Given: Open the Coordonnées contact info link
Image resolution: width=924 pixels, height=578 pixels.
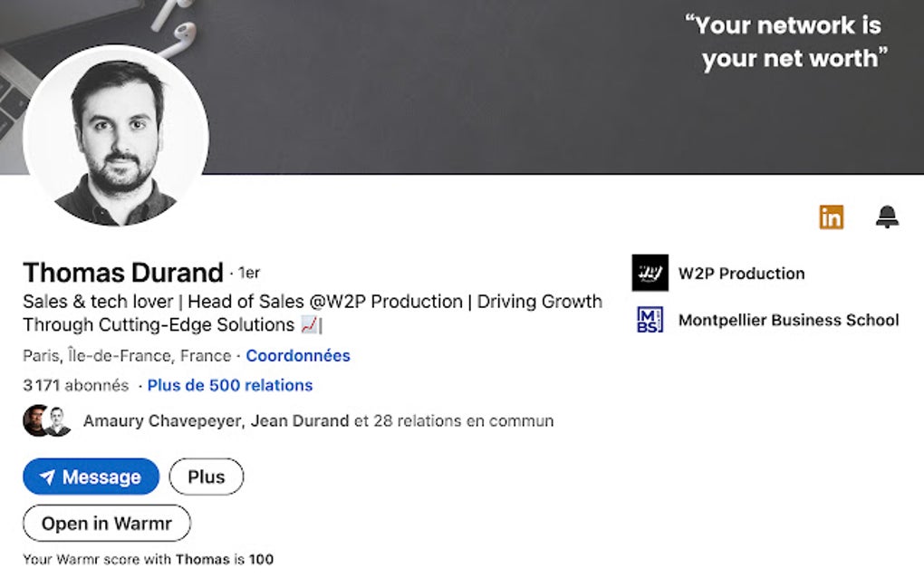Looking at the screenshot, I should click(x=298, y=356).
